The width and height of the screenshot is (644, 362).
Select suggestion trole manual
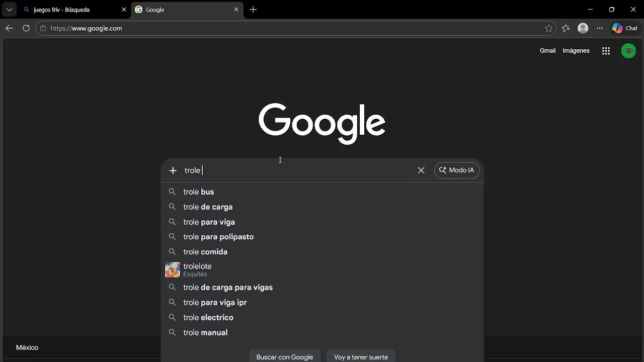[322, 333]
